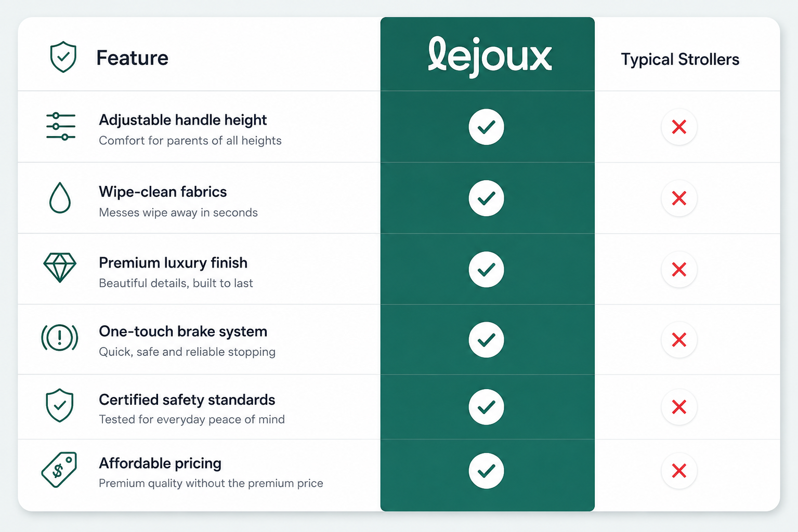Click red X for One-touch brake system

pos(679,340)
